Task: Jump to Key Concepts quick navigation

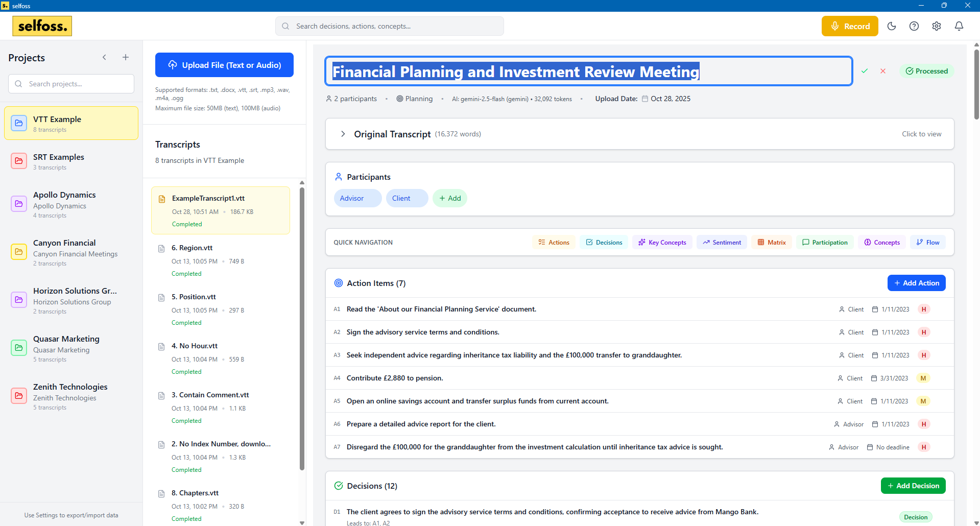Action: [662, 242]
